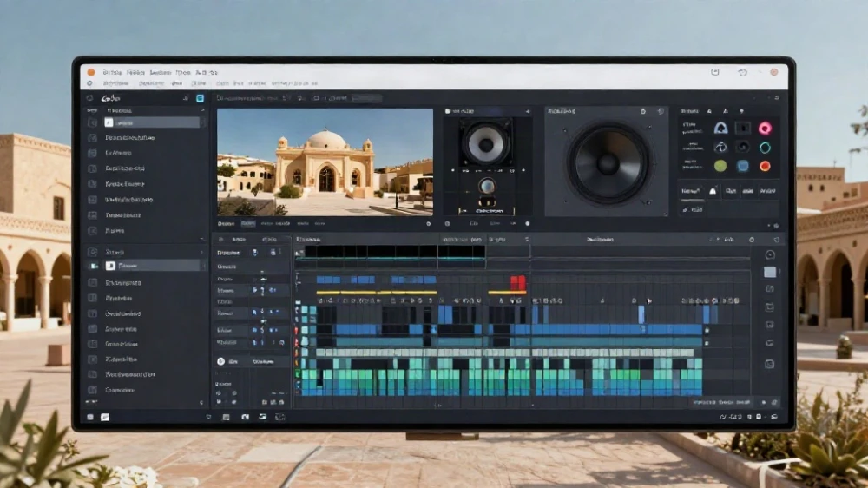Click the yellow bar beneath the red clip

click(507, 293)
